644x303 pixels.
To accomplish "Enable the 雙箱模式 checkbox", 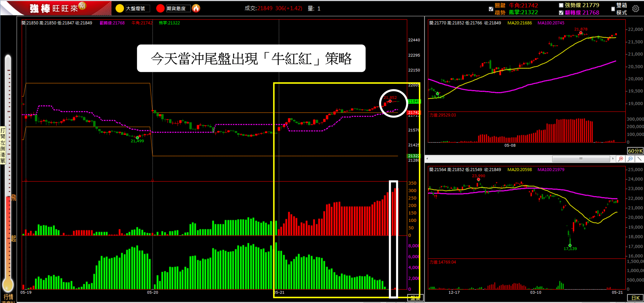I will click(x=613, y=9).
